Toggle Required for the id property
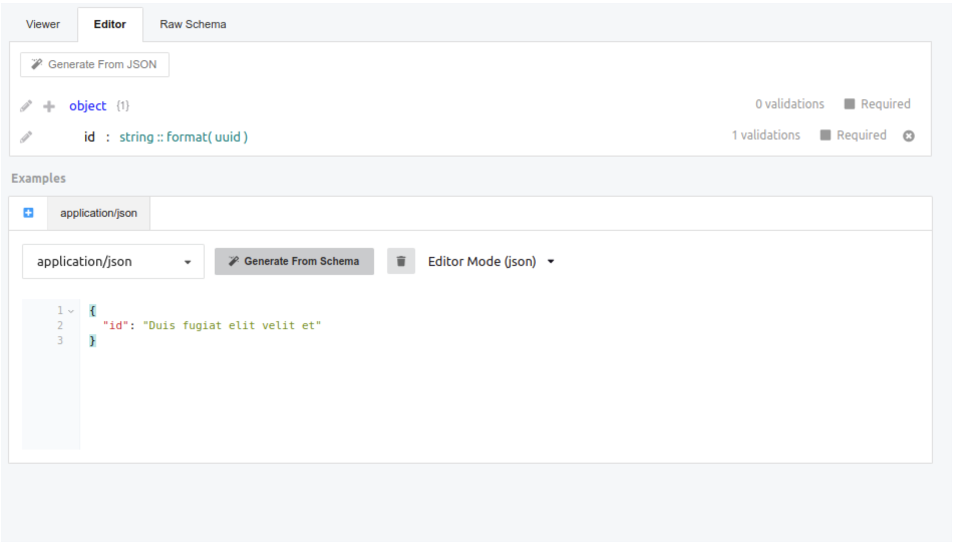Screen dimensions: 980x552 pyautogui.click(x=826, y=135)
